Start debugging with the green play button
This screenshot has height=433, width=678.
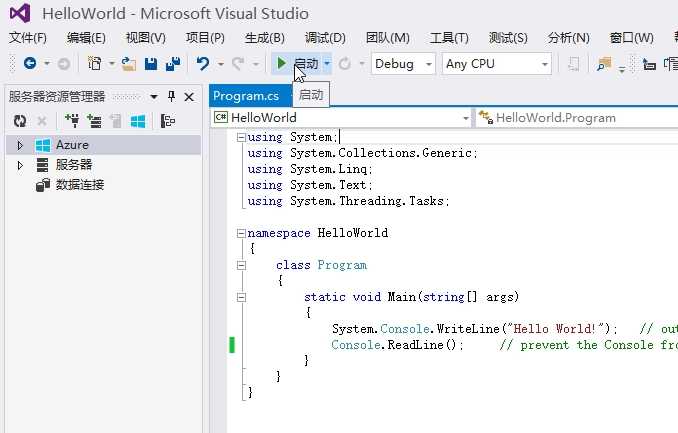[x=281, y=64]
